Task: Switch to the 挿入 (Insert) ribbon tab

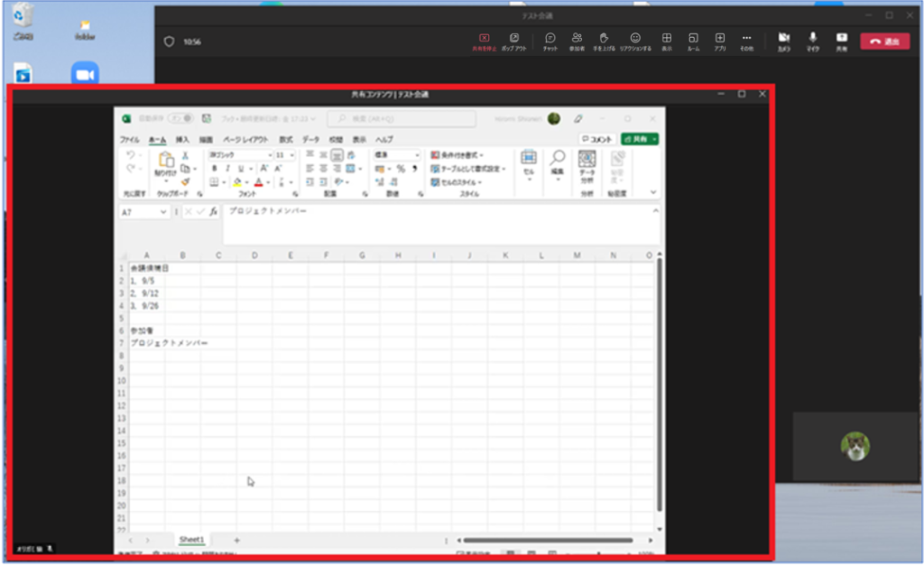Action: pos(182,140)
